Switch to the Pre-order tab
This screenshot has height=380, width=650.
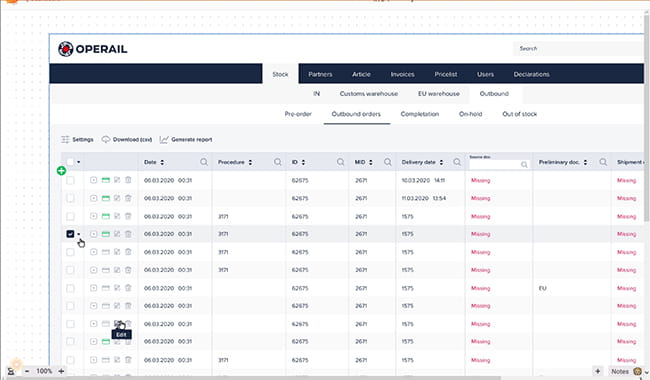298,114
